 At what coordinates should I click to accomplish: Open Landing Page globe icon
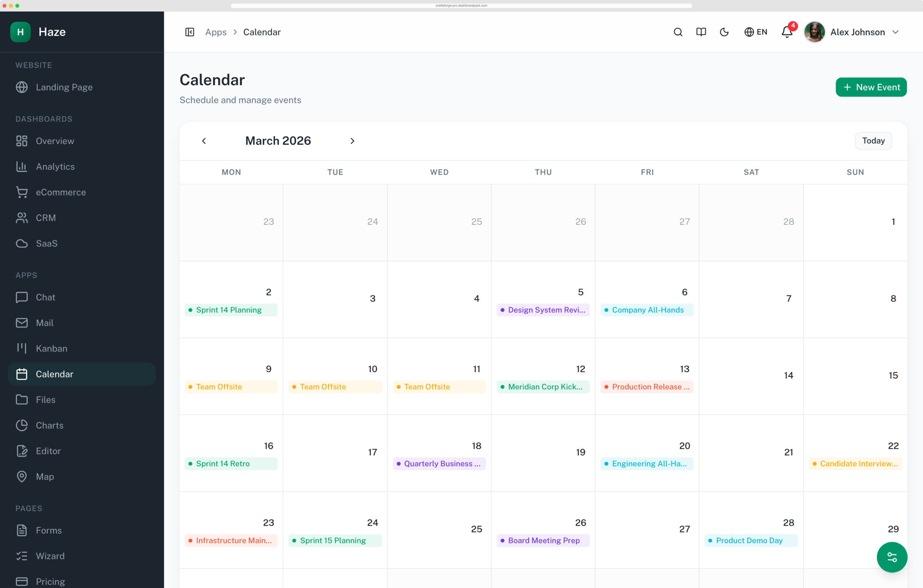pyautogui.click(x=22, y=87)
